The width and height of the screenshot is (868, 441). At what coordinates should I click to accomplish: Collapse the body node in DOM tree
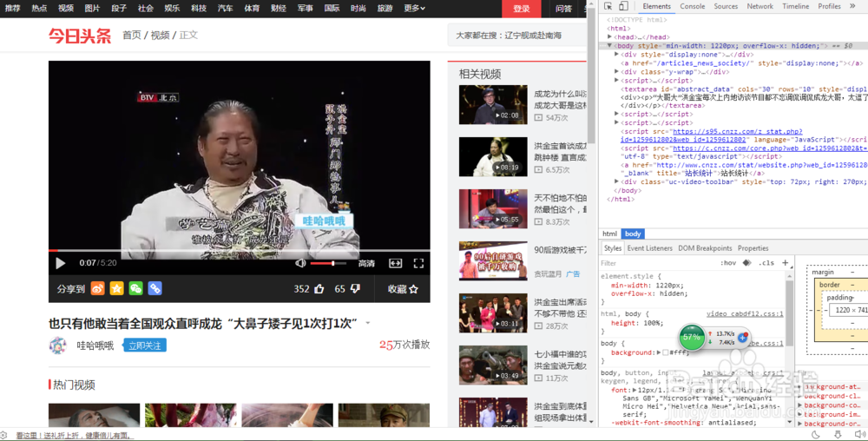coord(609,46)
